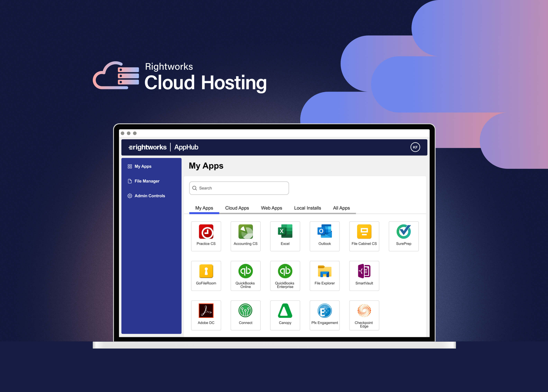This screenshot has width=548, height=392.
Task: Click the KF user avatar
Action: [x=415, y=147]
